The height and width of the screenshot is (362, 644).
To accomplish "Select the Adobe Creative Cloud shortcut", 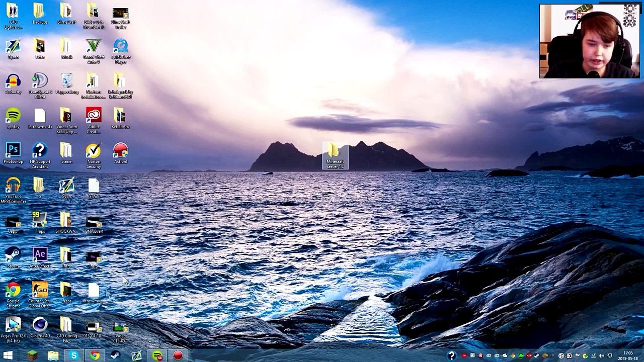I will (x=94, y=121).
